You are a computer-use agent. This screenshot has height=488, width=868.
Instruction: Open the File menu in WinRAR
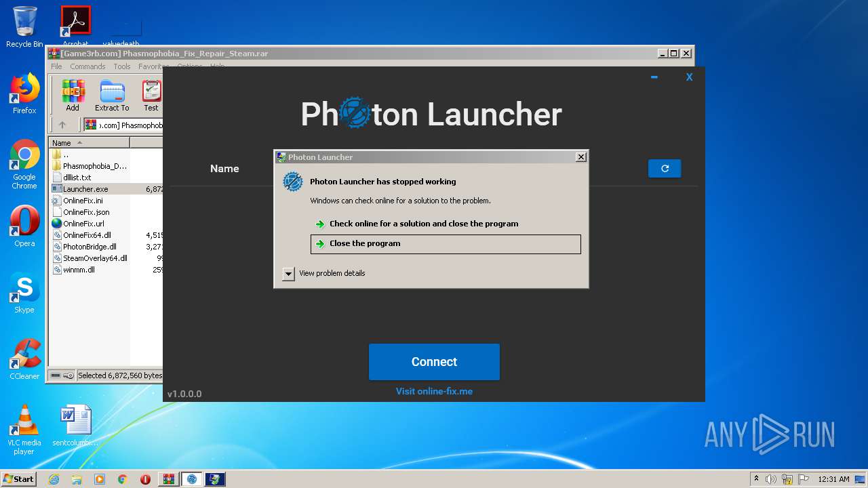[56, 66]
